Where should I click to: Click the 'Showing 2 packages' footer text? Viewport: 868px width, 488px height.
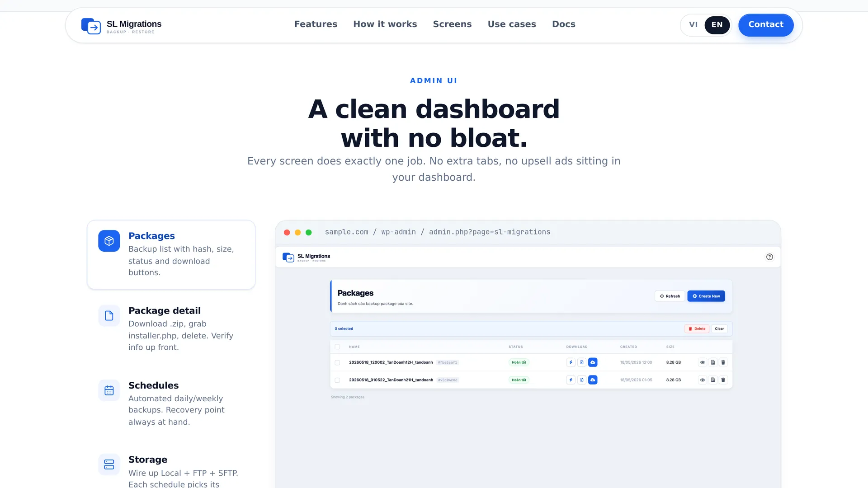tap(348, 397)
